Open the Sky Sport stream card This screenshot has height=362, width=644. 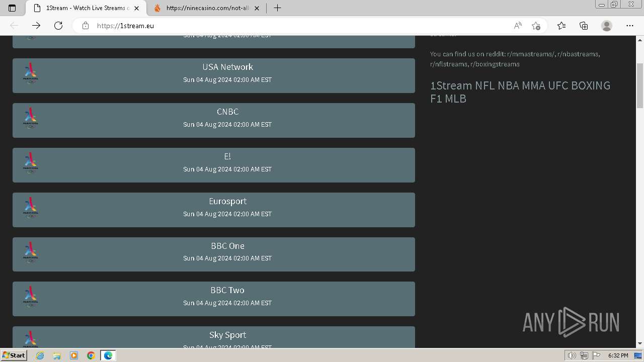pyautogui.click(x=214, y=337)
